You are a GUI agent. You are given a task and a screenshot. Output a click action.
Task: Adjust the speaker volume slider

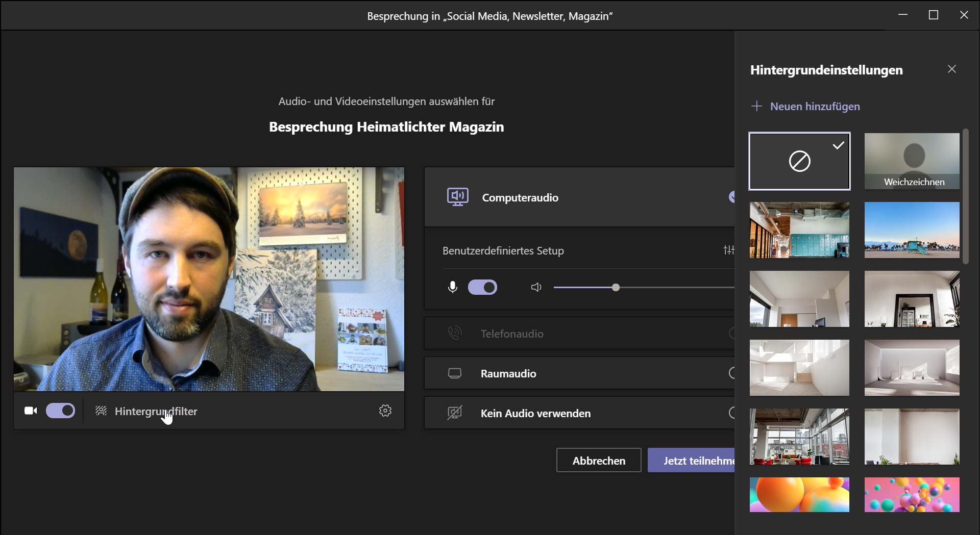click(x=616, y=288)
